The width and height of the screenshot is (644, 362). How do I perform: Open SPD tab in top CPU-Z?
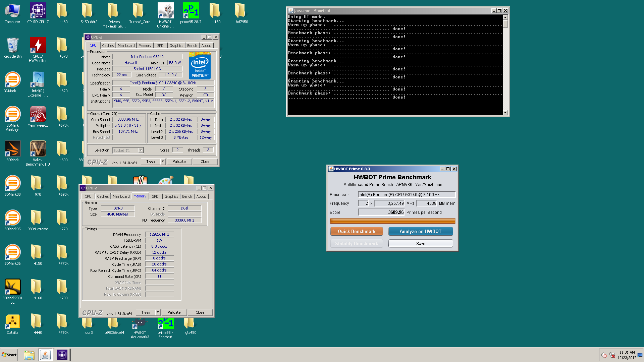tap(160, 46)
